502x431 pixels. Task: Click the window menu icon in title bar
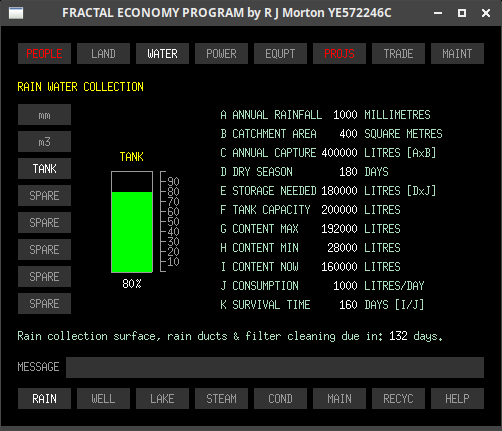(16, 13)
